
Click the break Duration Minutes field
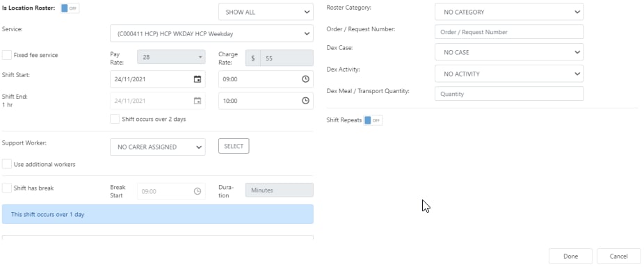280,190
